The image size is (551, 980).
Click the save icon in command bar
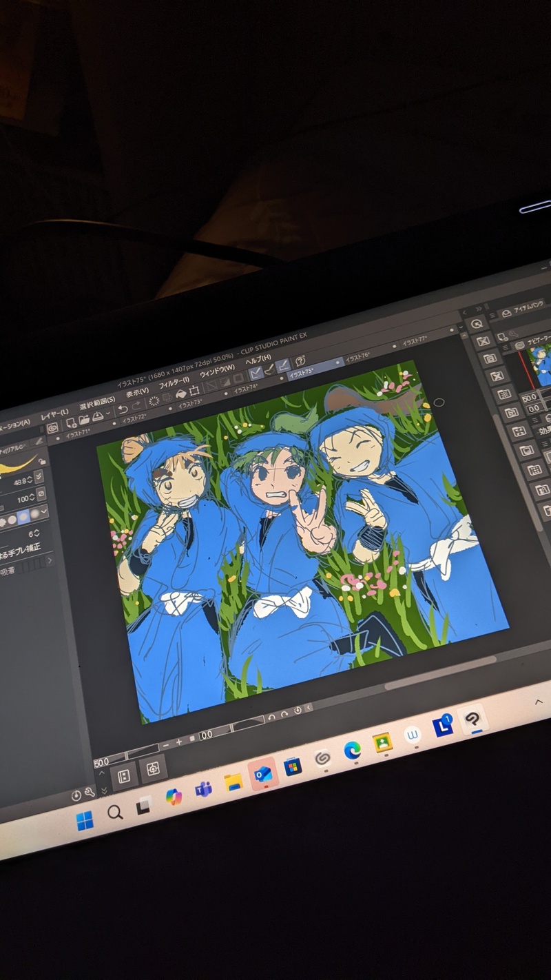(97, 416)
